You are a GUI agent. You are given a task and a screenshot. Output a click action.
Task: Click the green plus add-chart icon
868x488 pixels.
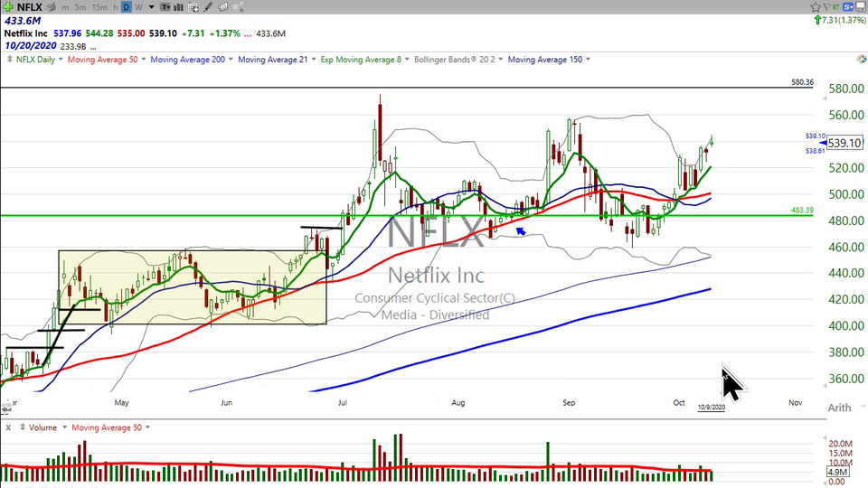point(8,7)
